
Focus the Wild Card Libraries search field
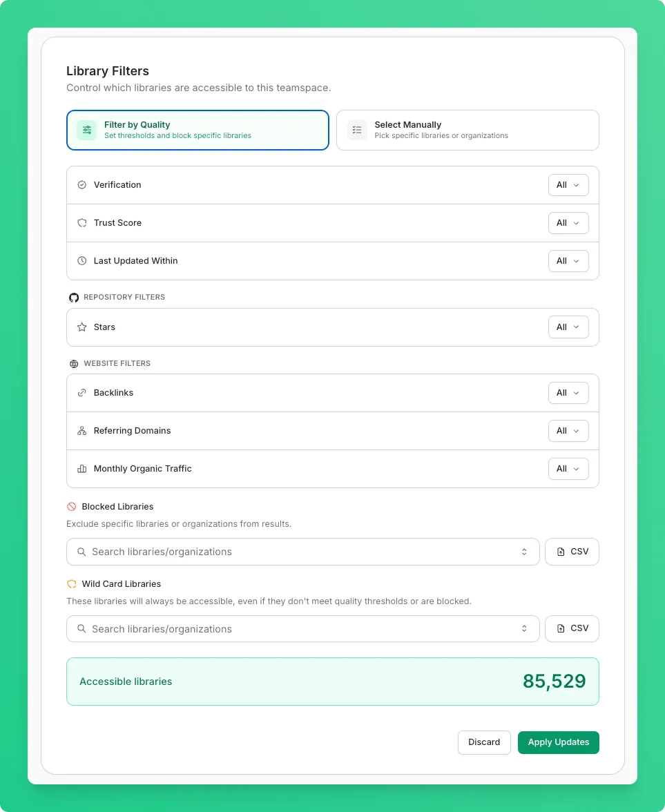click(303, 628)
